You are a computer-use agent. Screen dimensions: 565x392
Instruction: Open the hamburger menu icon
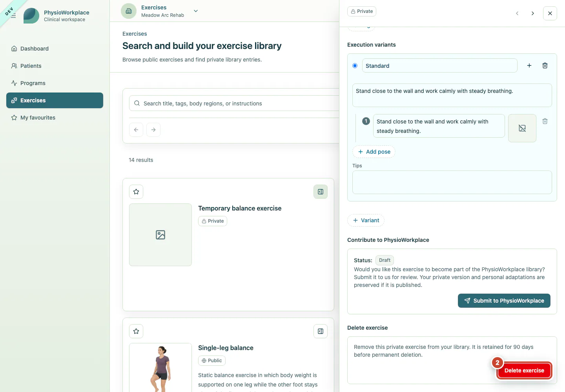point(13,16)
